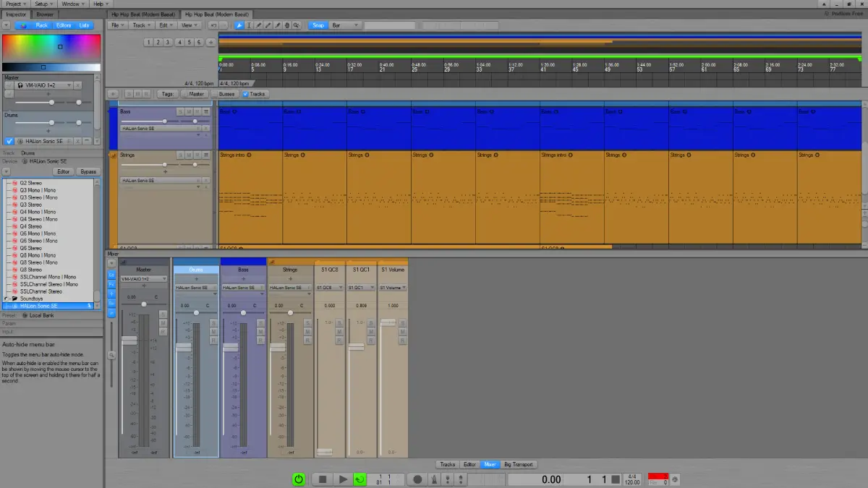Show the Big Transport panel
Viewport: 868px width, 488px height.
click(519, 464)
